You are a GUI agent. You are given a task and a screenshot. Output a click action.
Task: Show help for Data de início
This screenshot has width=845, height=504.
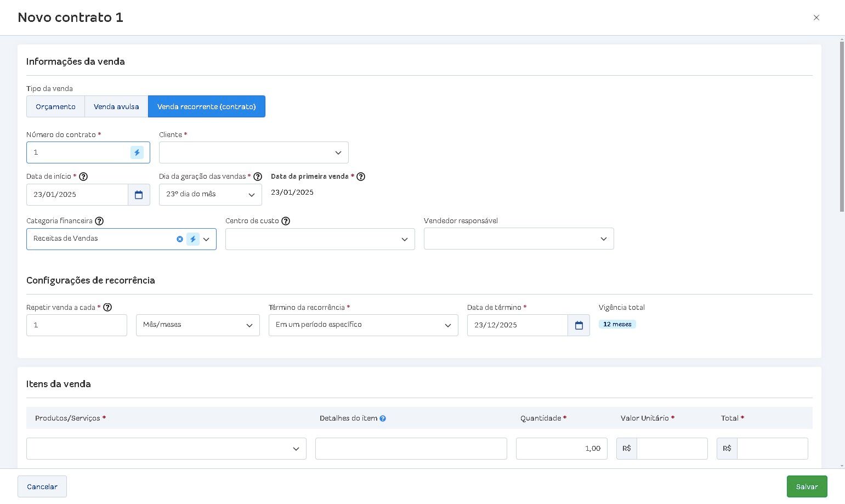83,177
